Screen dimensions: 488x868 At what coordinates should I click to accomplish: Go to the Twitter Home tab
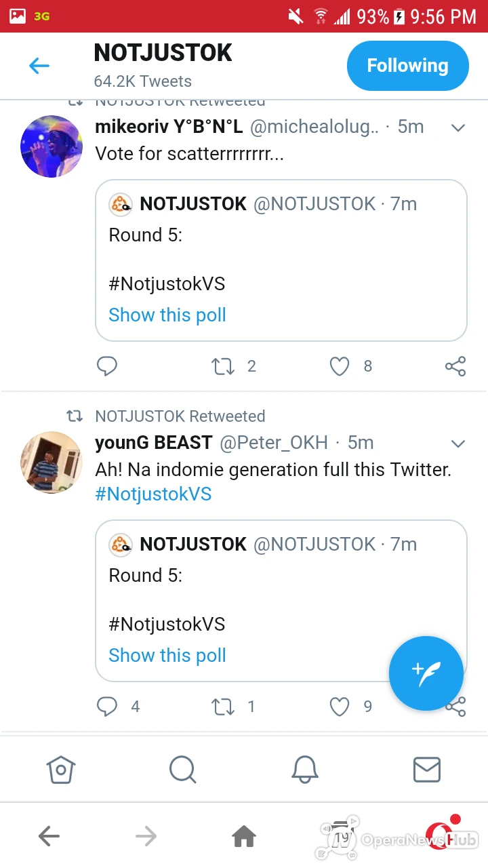[x=61, y=770]
